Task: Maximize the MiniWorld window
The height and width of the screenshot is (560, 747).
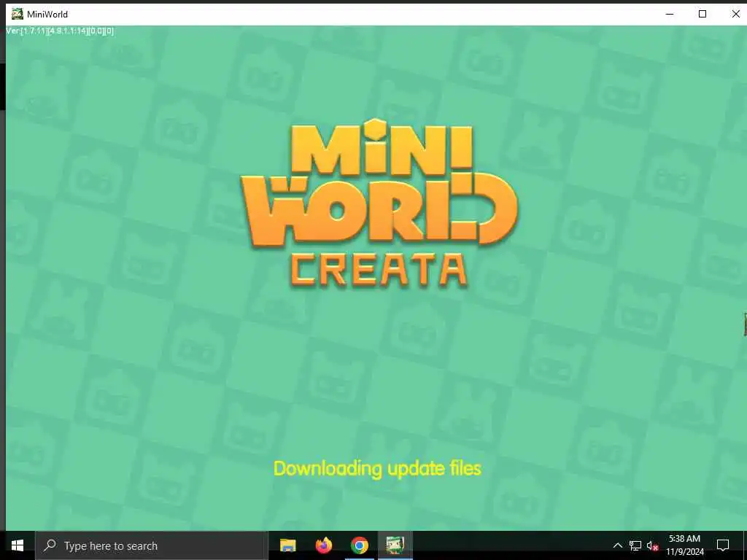Action: tap(703, 14)
